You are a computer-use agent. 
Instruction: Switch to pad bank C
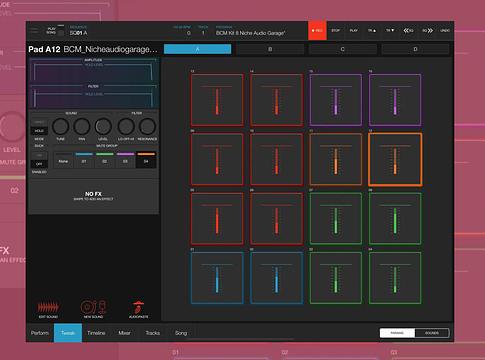tap(343, 49)
